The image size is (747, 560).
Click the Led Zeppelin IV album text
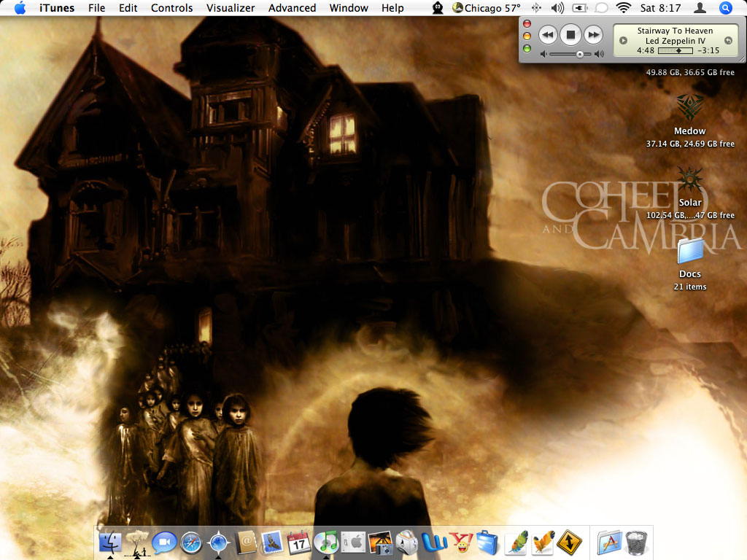pos(675,41)
